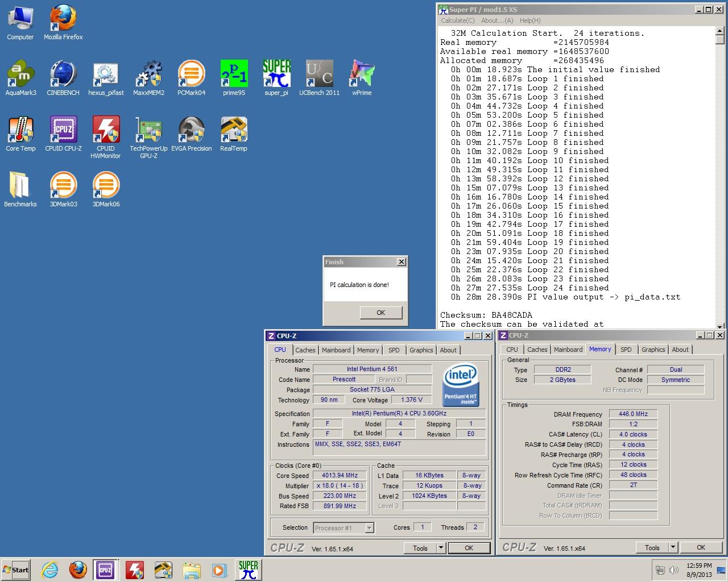Click the network tray icon
728x582 pixels.
[660, 570]
